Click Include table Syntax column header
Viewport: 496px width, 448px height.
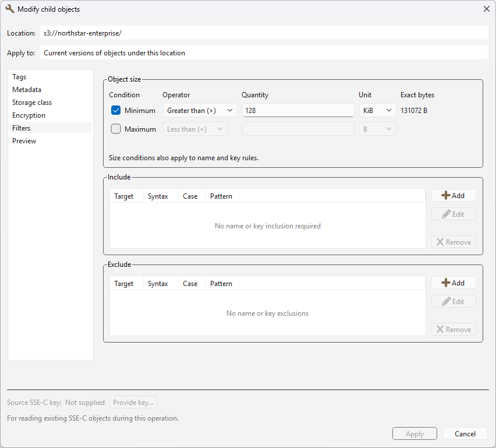click(x=161, y=196)
